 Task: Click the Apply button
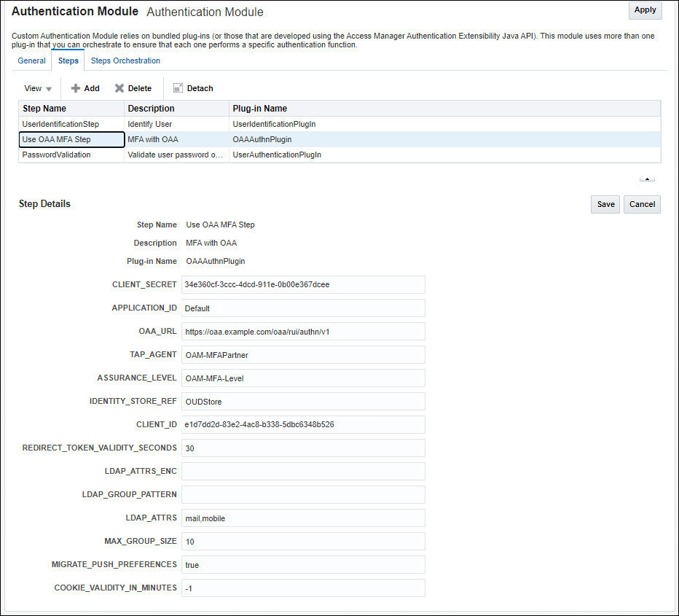coord(645,10)
